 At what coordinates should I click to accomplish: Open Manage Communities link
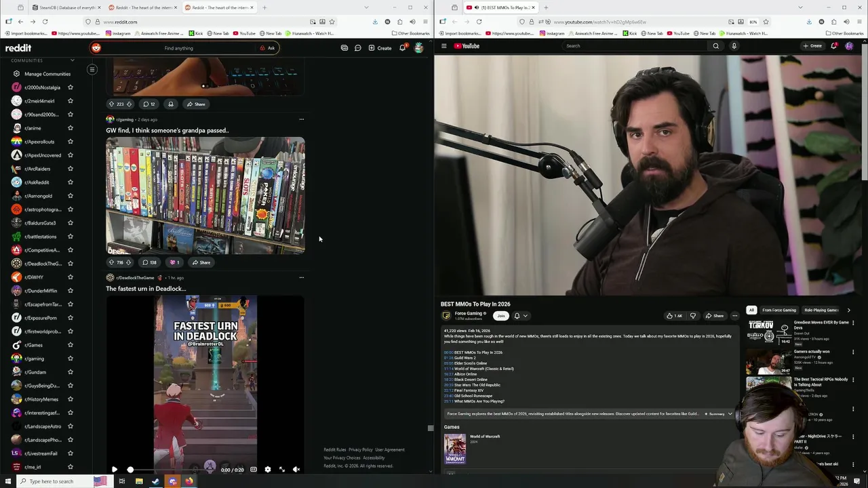click(x=47, y=74)
